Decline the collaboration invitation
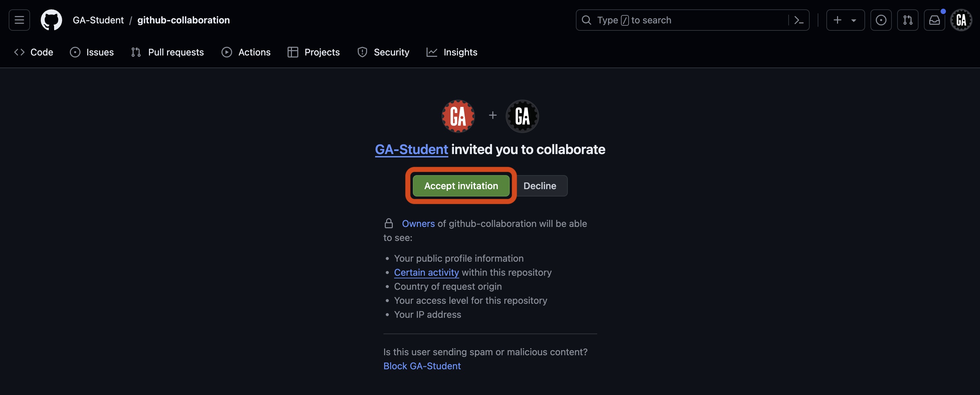Image resolution: width=980 pixels, height=395 pixels. [x=540, y=186]
